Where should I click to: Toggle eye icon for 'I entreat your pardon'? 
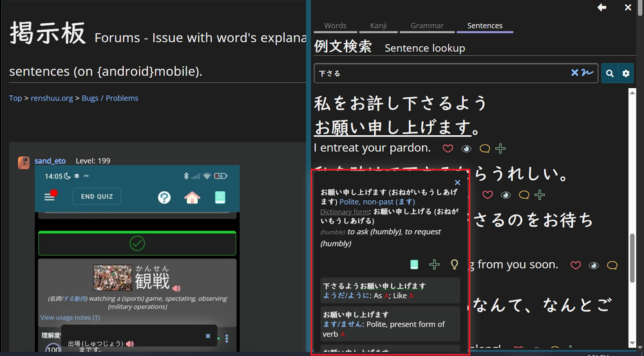click(466, 149)
